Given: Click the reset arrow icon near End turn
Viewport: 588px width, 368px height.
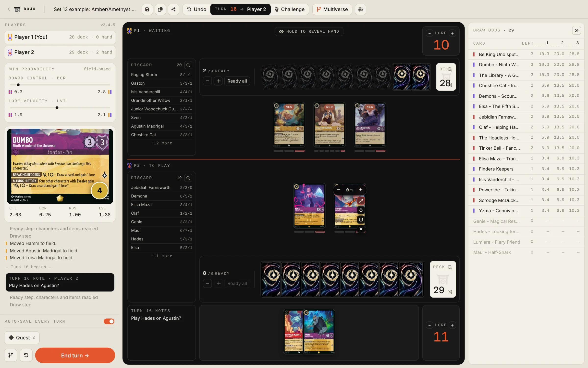Looking at the screenshot, I should point(26,355).
